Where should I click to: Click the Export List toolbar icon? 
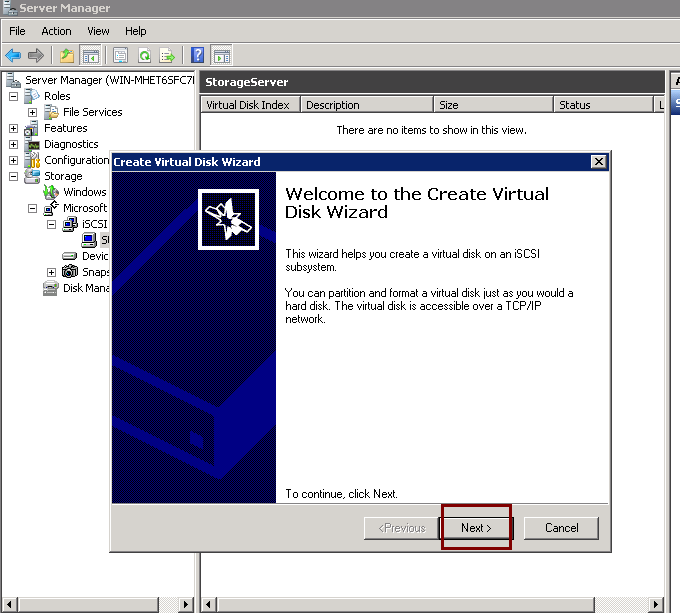[167, 55]
